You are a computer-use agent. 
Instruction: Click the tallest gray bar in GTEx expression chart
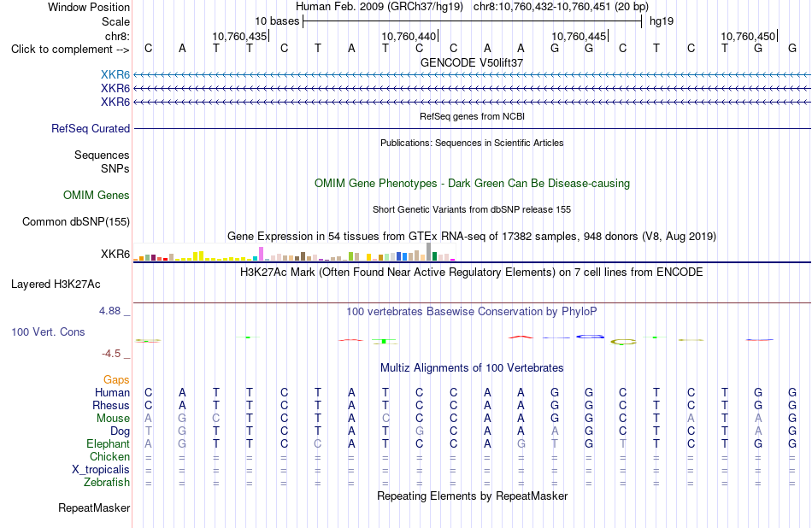[429, 251]
